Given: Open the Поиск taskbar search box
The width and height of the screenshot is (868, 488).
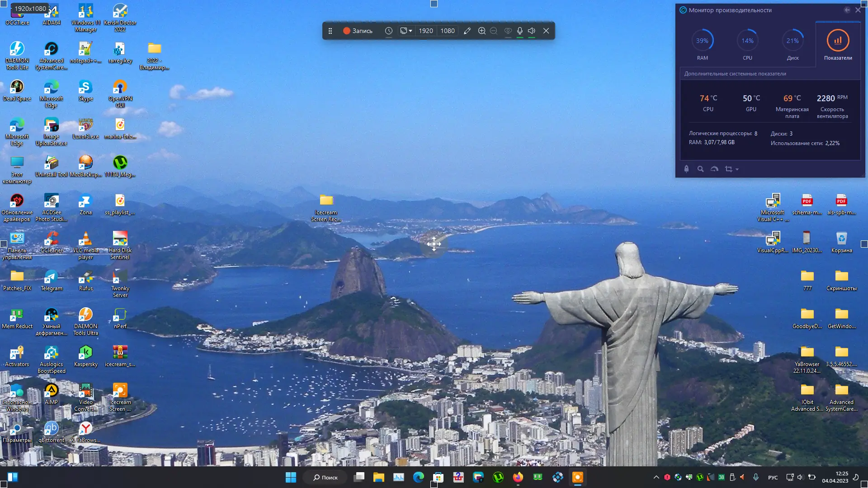Looking at the screenshot, I should [325, 477].
